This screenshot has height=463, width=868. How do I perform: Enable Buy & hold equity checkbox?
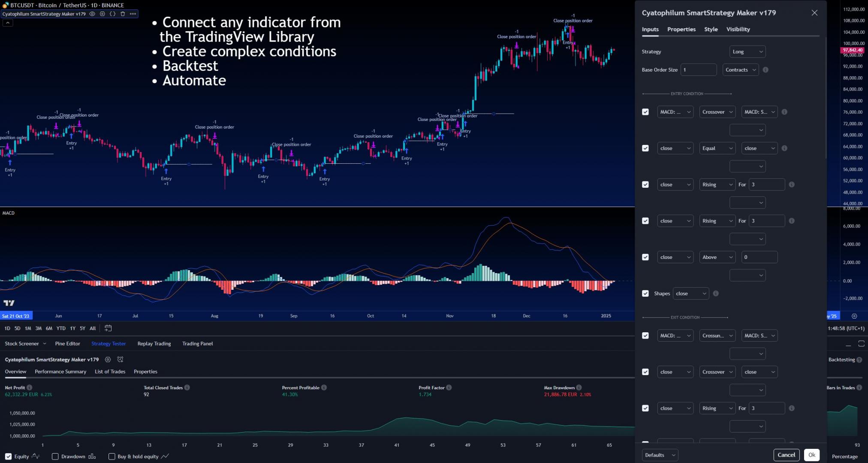click(112, 457)
